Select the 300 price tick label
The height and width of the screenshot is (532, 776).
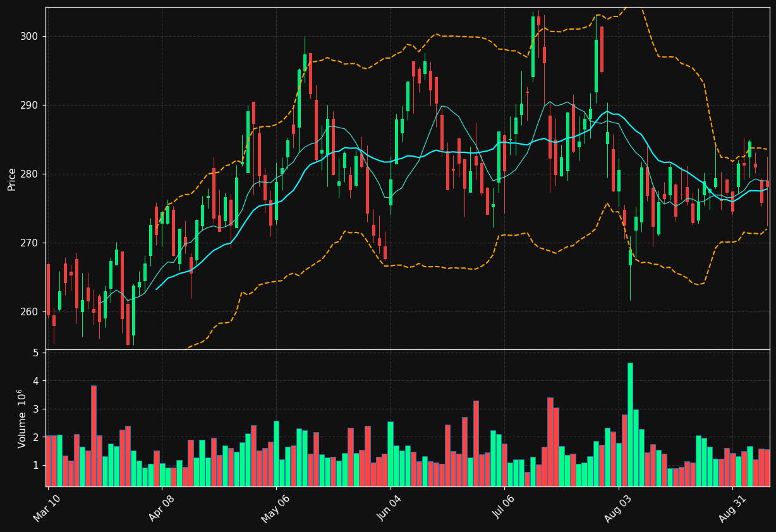[28, 37]
